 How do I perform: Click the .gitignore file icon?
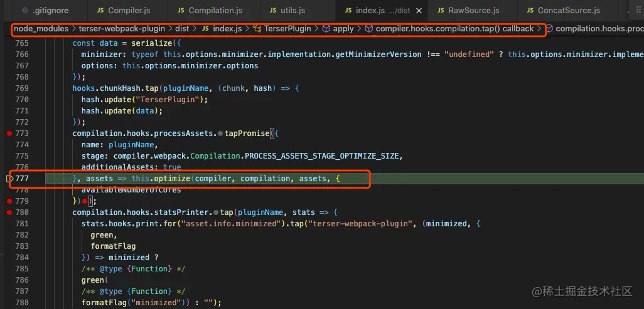coord(25,11)
